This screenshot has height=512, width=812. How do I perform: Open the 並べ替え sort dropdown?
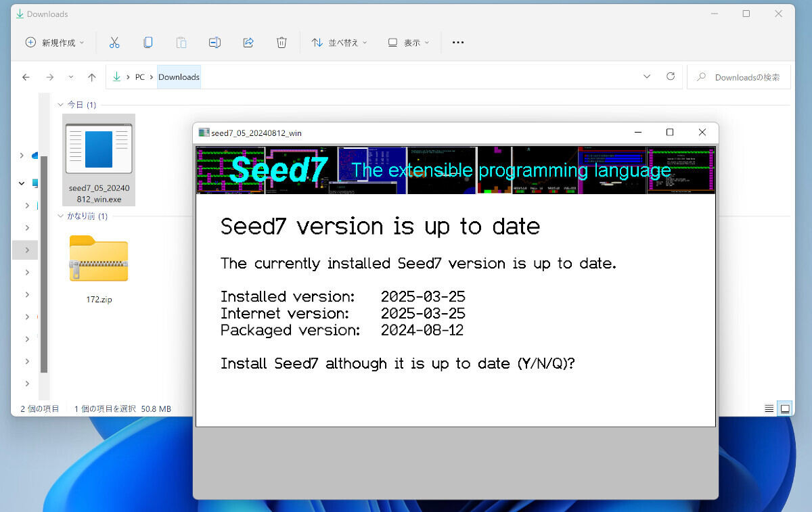[339, 43]
